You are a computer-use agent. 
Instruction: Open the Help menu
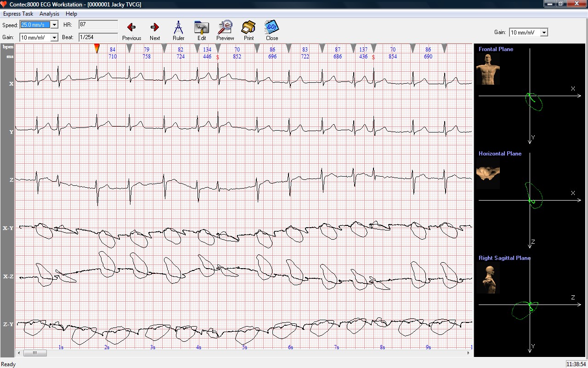(71, 14)
